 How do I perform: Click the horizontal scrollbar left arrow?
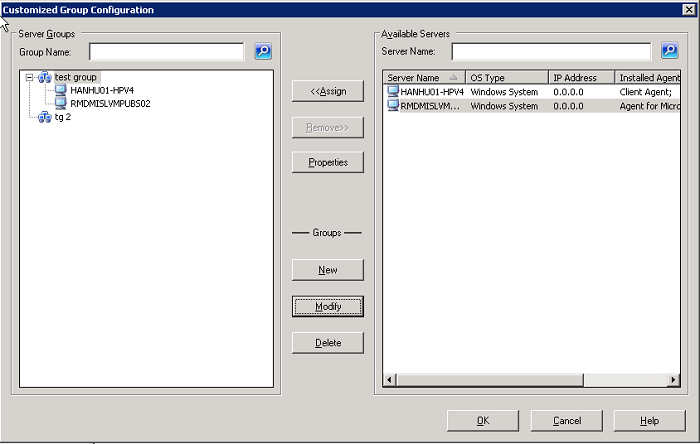click(x=389, y=380)
